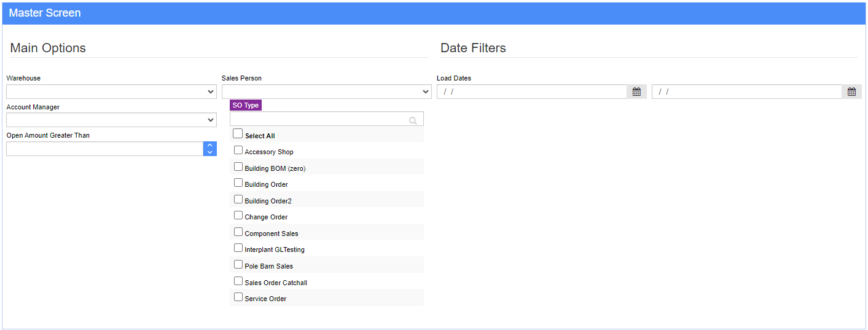
Task: Expand the Account Manager dropdown
Action: point(111,120)
